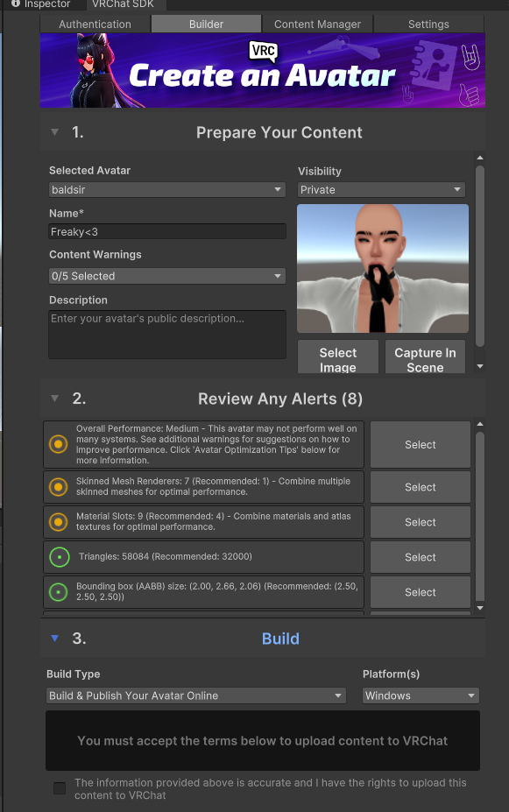The width and height of the screenshot is (509, 812).
Task: Go to the Settings tab
Action: point(428,24)
